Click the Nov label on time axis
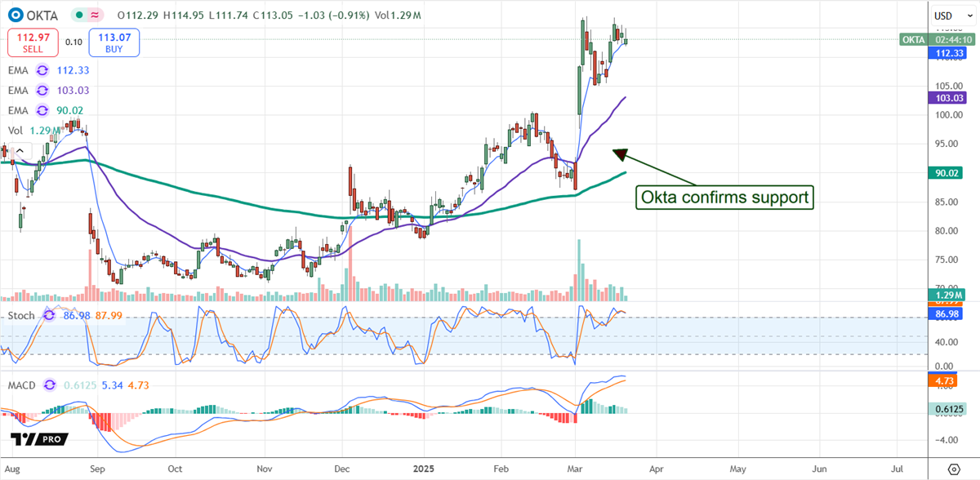 click(265, 469)
